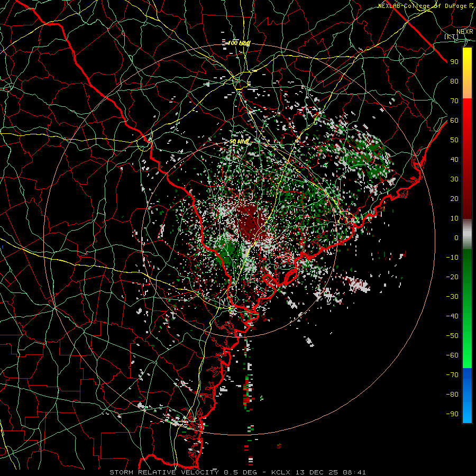Image resolution: width=476 pixels, height=476 pixels.
Task: Click the KCLX station identifier
Action: click(281, 472)
